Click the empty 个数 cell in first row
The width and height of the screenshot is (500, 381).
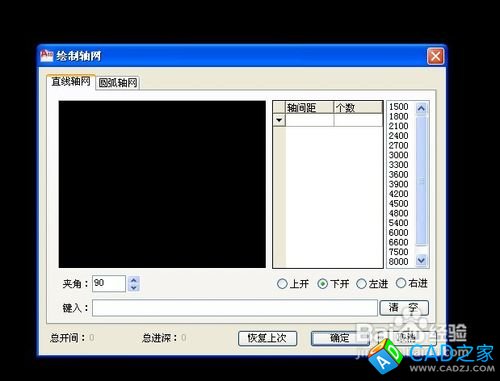coord(358,120)
